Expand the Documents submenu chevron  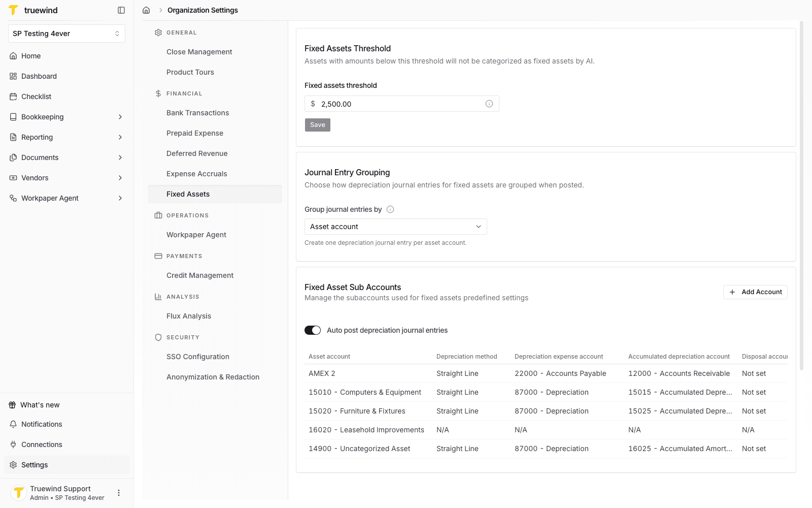[120, 157]
